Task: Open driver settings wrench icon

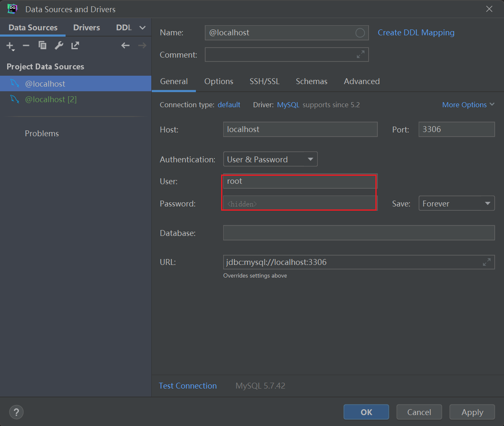Action: (59, 46)
